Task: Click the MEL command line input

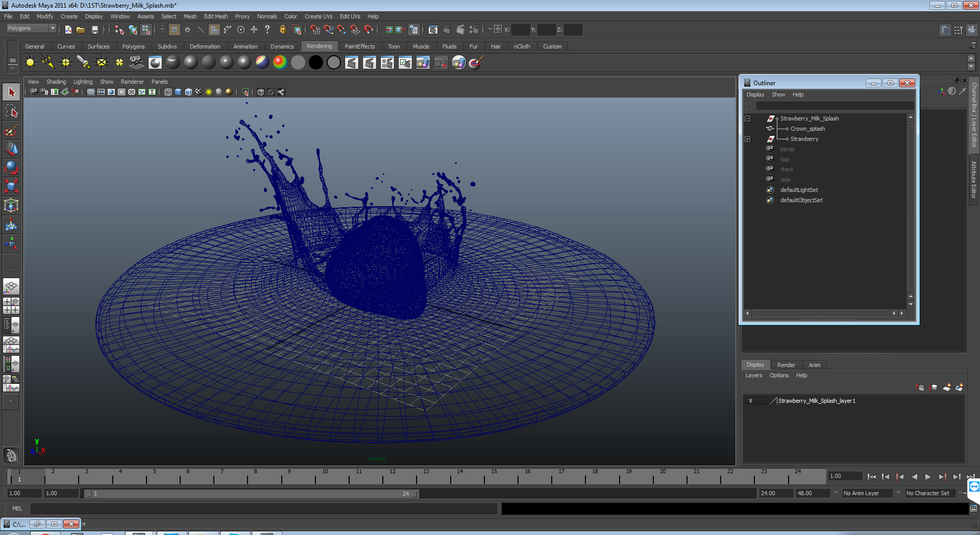Action: (264, 508)
